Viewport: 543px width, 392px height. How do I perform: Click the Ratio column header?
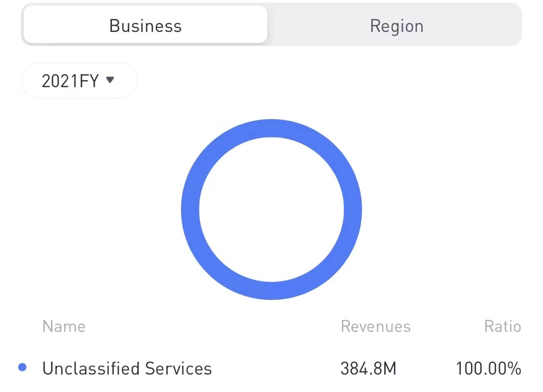coord(502,326)
